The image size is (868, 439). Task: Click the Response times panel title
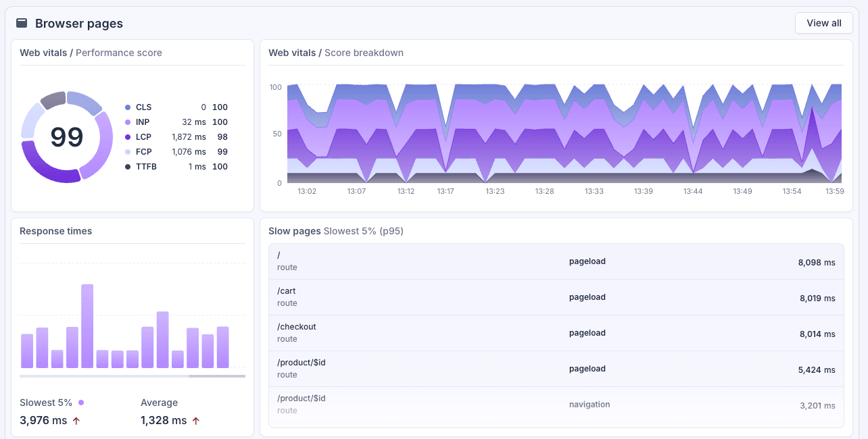point(56,231)
